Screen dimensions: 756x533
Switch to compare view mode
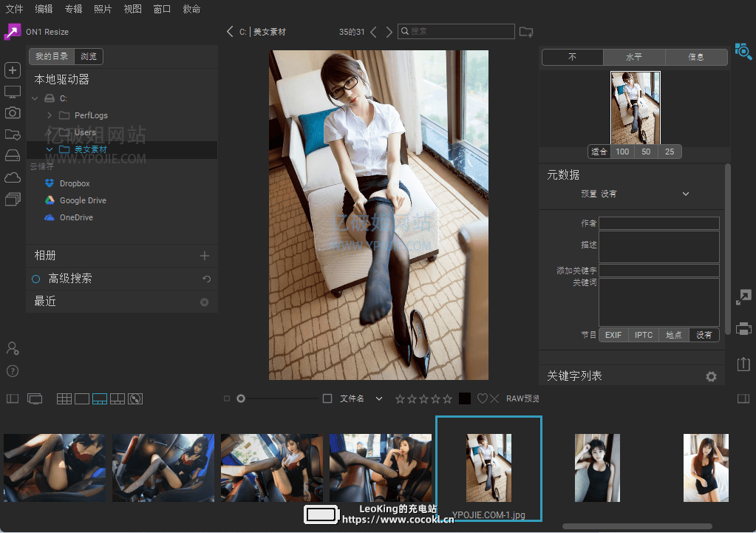[x=118, y=398]
